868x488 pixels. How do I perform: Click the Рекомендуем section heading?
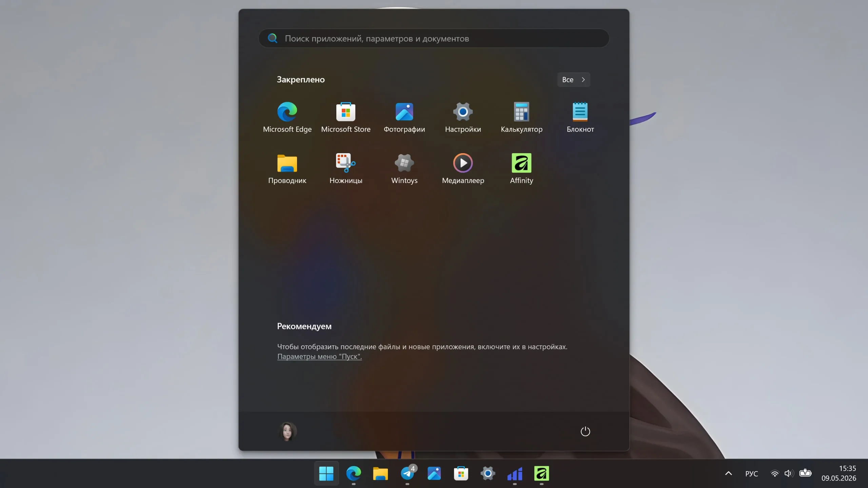pyautogui.click(x=304, y=326)
